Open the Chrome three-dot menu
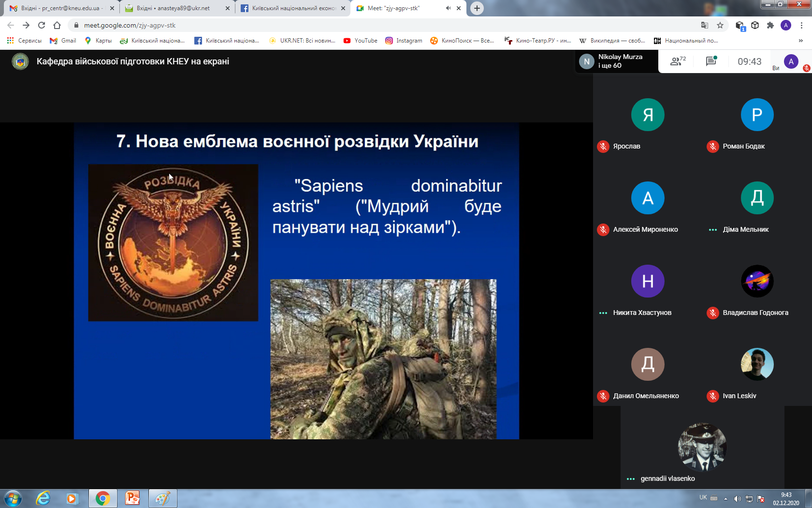The image size is (812, 508). click(x=801, y=25)
